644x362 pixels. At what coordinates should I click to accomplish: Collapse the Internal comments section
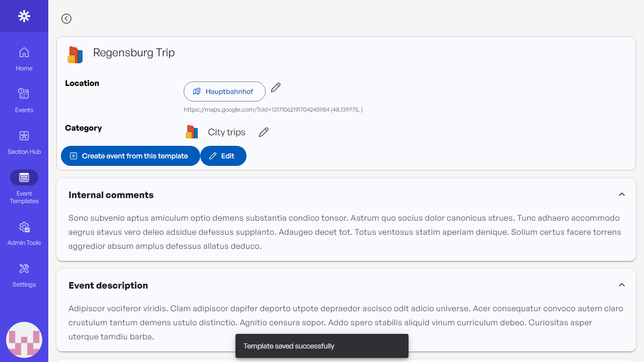[622, 195]
